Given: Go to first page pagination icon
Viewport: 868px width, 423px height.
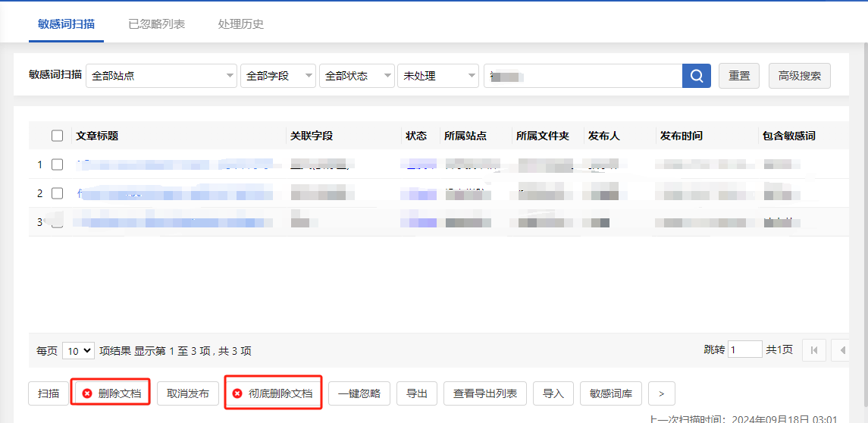Looking at the screenshot, I should (813, 350).
